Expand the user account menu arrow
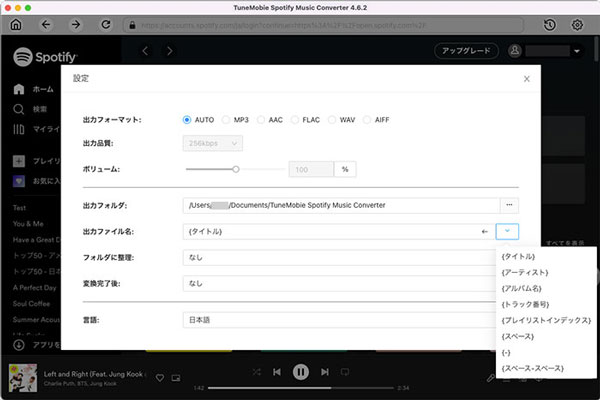Viewport: 600px width, 400px height. (577, 51)
